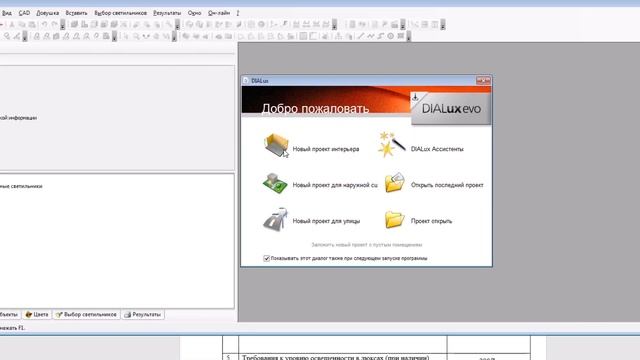Select the zigzag polyline drawing tool

(x=370, y=36)
